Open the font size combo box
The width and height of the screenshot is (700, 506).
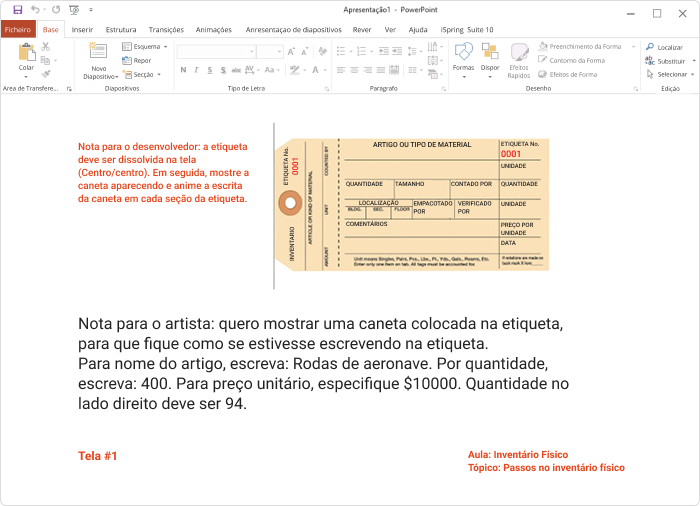[x=270, y=52]
